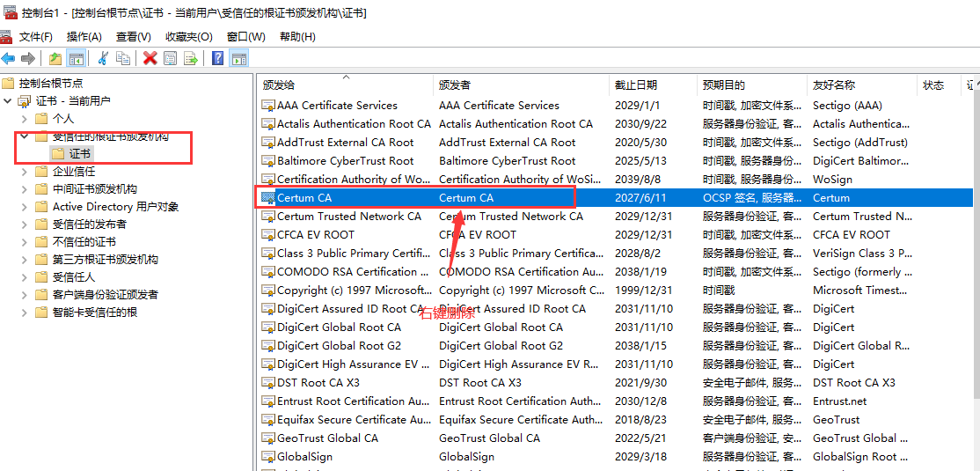Open Properties via toolbar icon
Image resolution: width=980 pixels, height=471 pixels.
pos(170,58)
